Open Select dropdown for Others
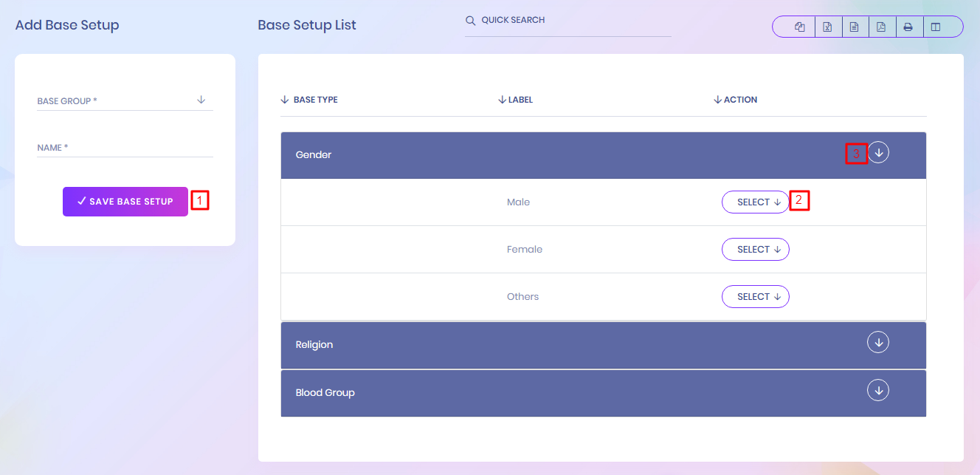This screenshot has width=980, height=475. (x=755, y=297)
